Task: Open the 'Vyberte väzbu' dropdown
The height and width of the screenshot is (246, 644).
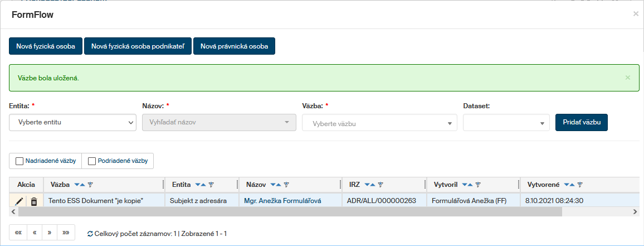Action: tap(379, 123)
